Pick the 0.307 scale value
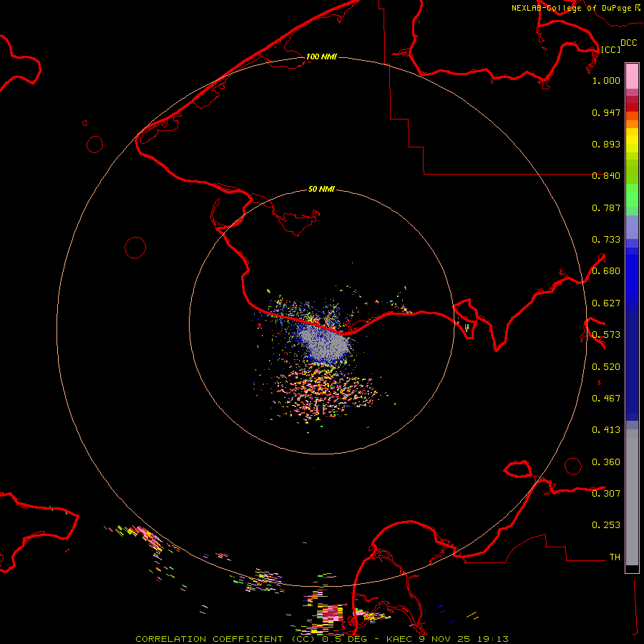This screenshot has height=644, width=644. point(606,493)
